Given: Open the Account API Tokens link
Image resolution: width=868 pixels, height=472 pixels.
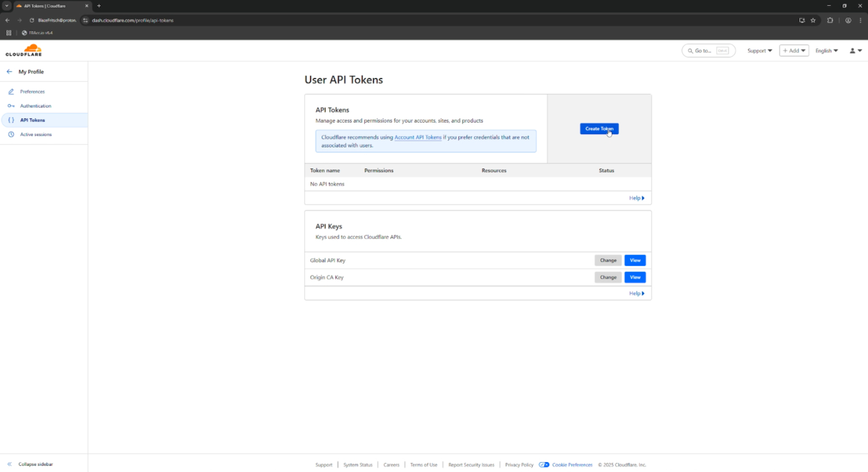Looking at the screenshot, I should (x=418, y=137).
